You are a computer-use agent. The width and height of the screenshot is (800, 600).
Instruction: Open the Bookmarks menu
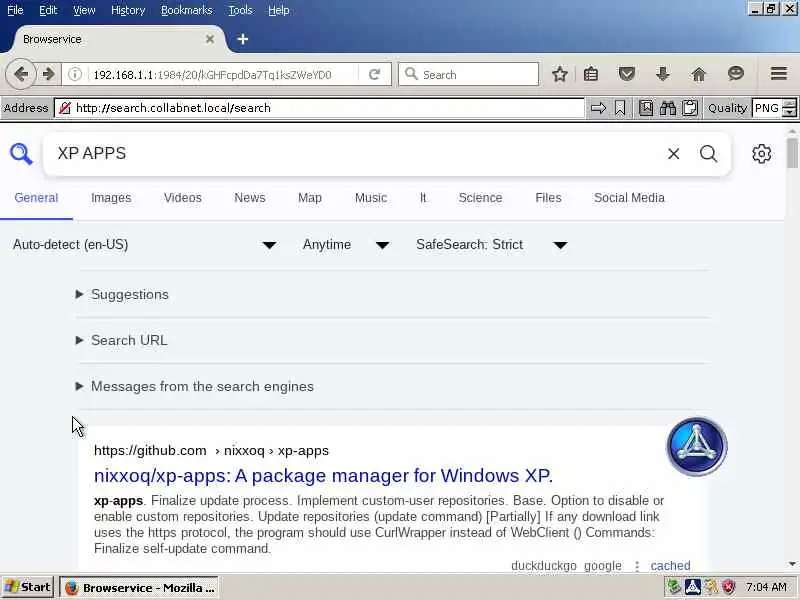coord(187,10)
